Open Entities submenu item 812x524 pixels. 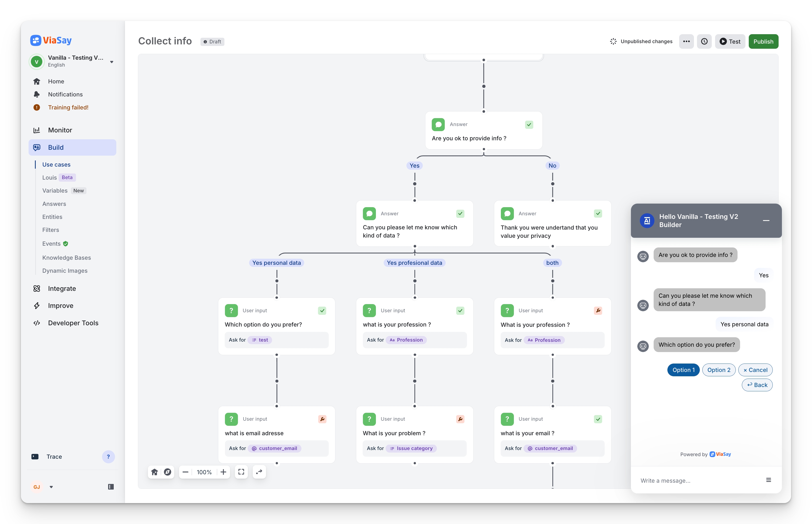52,217
